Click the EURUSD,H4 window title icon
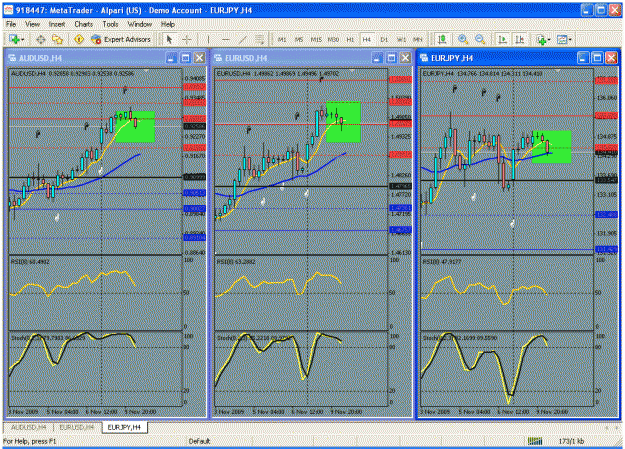This screenshot has height=449, width=625. coord(218,58)
